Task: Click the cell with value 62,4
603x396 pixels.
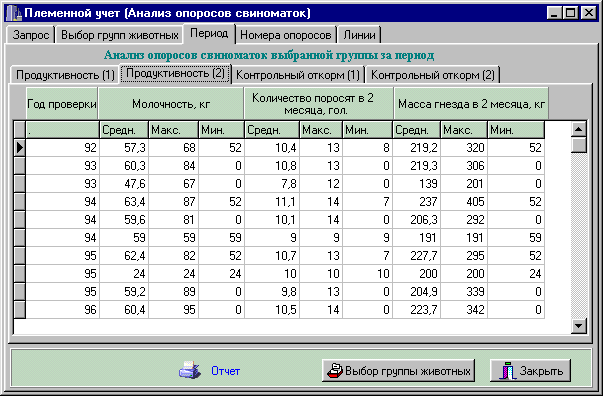Action: tap(124, 256)
